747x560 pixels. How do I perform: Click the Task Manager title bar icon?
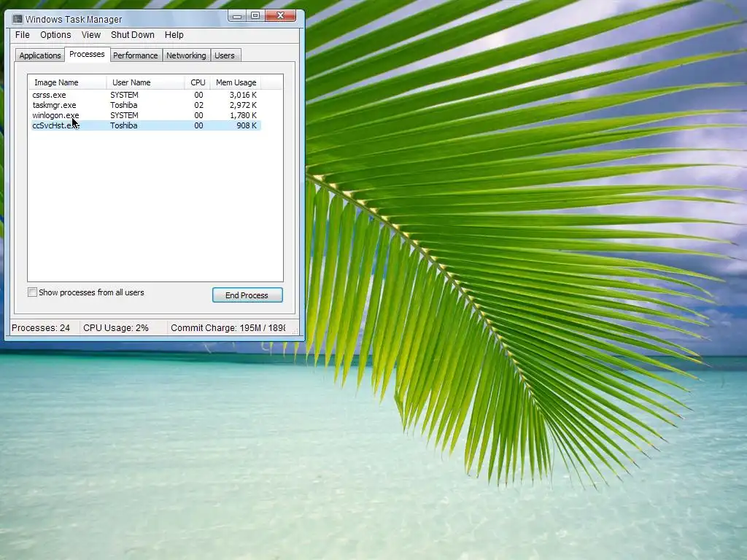tap(18, 19)
